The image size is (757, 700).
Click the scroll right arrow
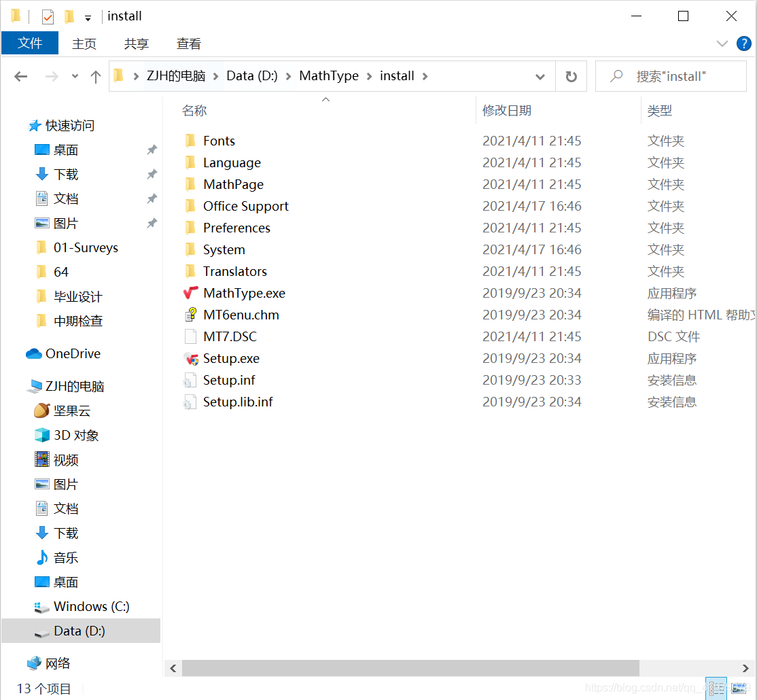point(745,668)
